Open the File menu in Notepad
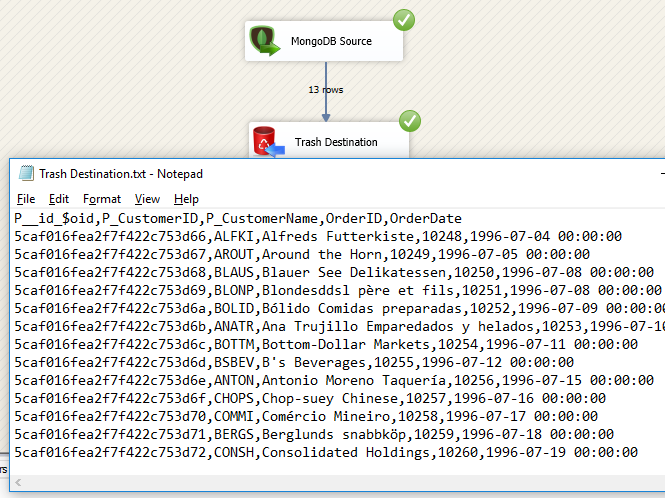 [26, 199]
